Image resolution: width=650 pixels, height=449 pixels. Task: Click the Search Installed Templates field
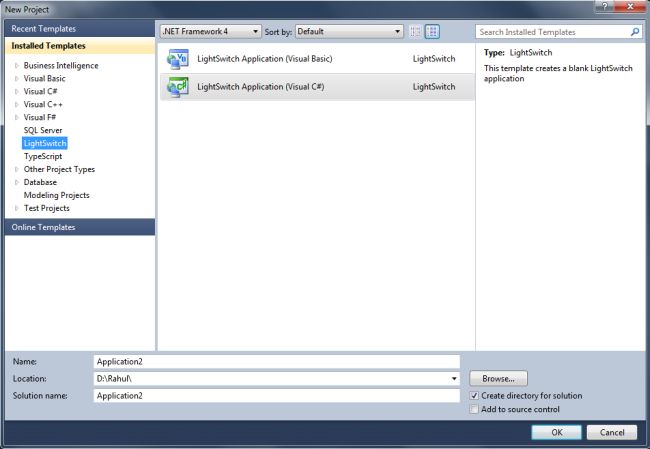558,32
